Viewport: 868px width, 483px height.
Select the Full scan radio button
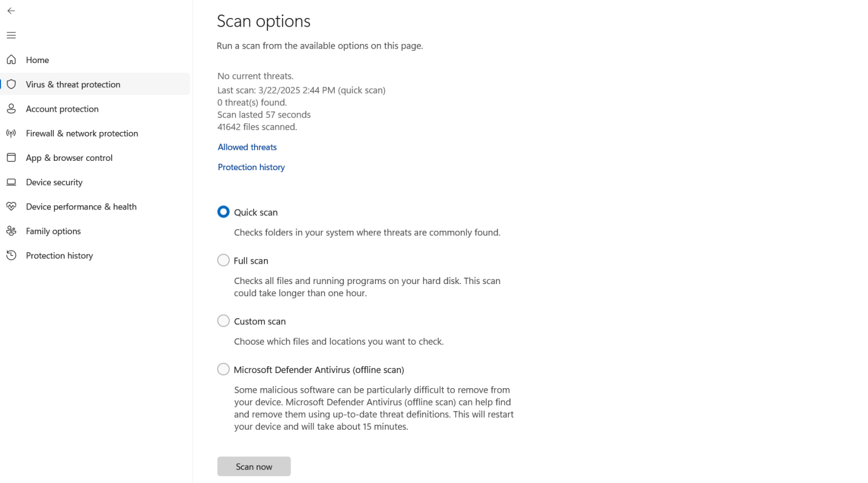coord(223,260)
